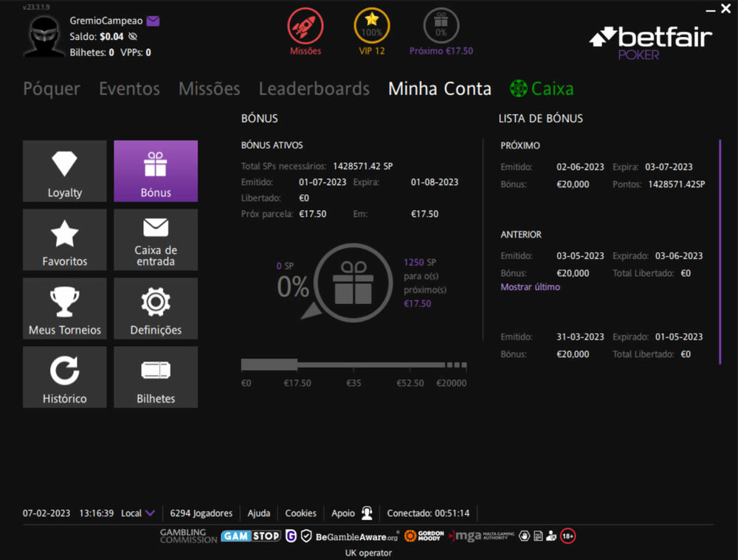The width and height of the screenshot is (738, 560).
Task: Click the Ajuda link in status bar
Action: pos(258,513)
